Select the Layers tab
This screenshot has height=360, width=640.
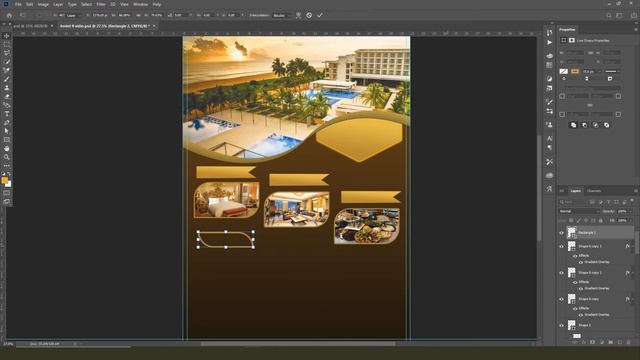(x=576, y=191)
